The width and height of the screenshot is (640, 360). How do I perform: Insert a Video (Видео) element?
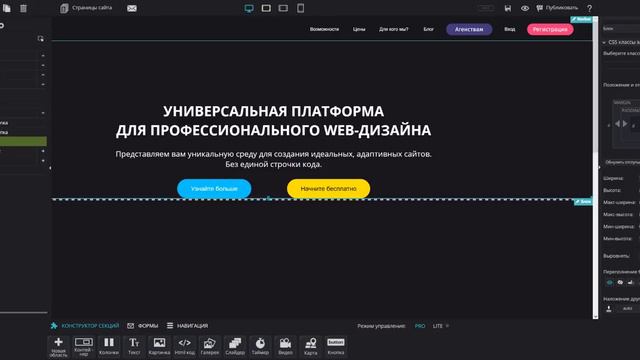[285, 346]
